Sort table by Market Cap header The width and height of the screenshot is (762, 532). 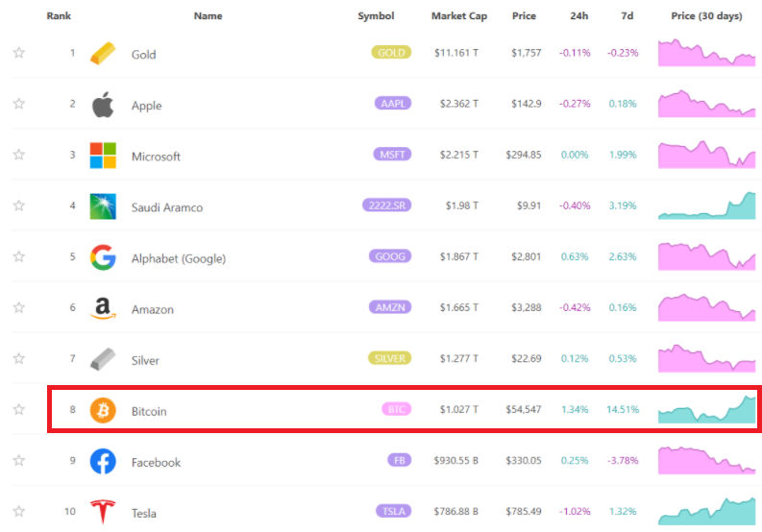click(x=459, y=16)
